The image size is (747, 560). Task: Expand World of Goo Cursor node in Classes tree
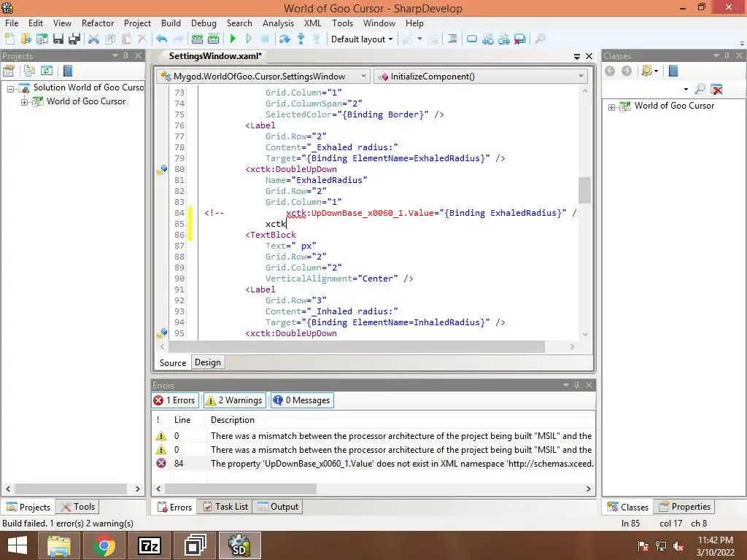(612, 107)
